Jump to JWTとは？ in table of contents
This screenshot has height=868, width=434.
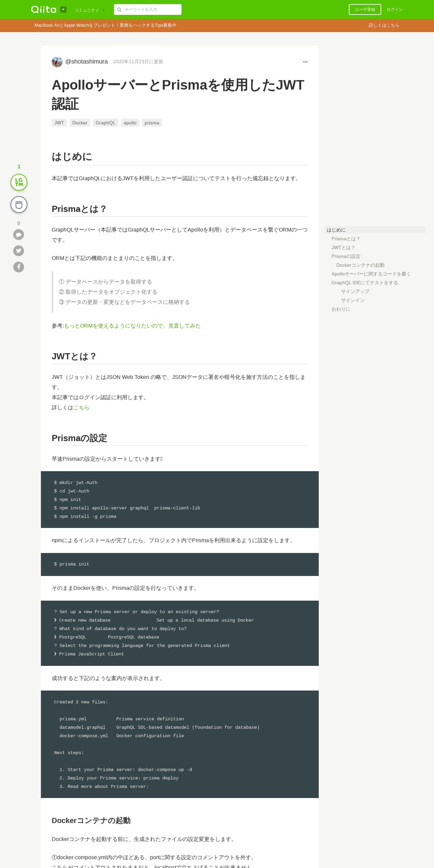(343, 247)
